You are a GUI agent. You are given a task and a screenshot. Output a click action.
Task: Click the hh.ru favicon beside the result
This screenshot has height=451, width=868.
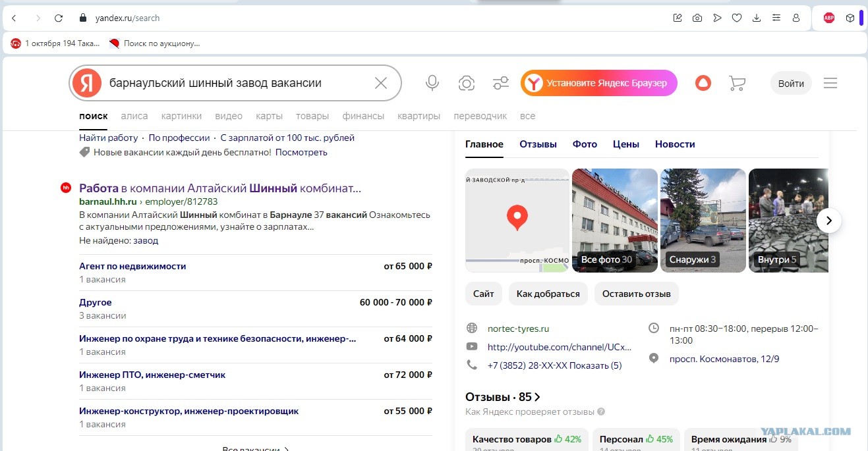(x=66, y=188)
